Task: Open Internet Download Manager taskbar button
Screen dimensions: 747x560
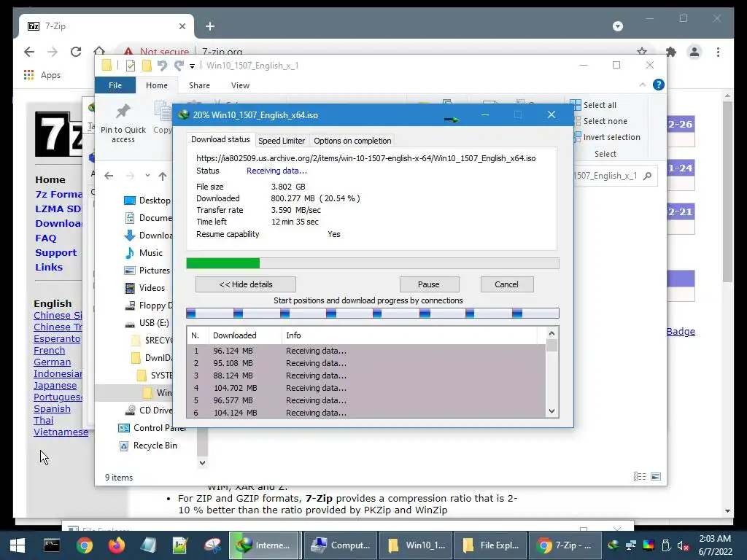Action: point(264,545)
